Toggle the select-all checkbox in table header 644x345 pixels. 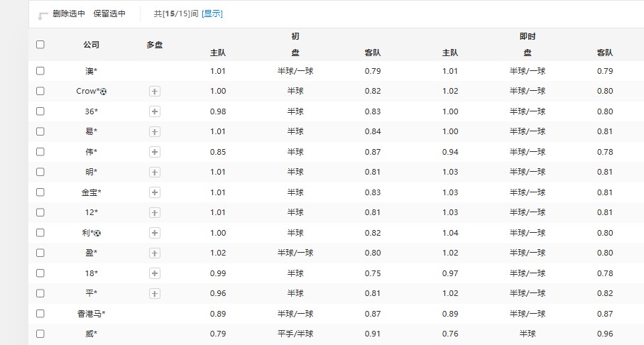click(x=40, y=44)
